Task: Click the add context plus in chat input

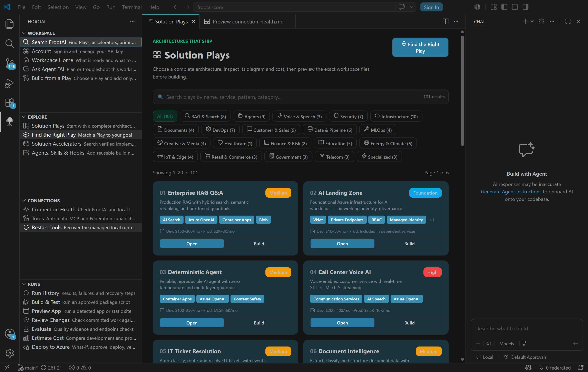Action: click(478, 343)
